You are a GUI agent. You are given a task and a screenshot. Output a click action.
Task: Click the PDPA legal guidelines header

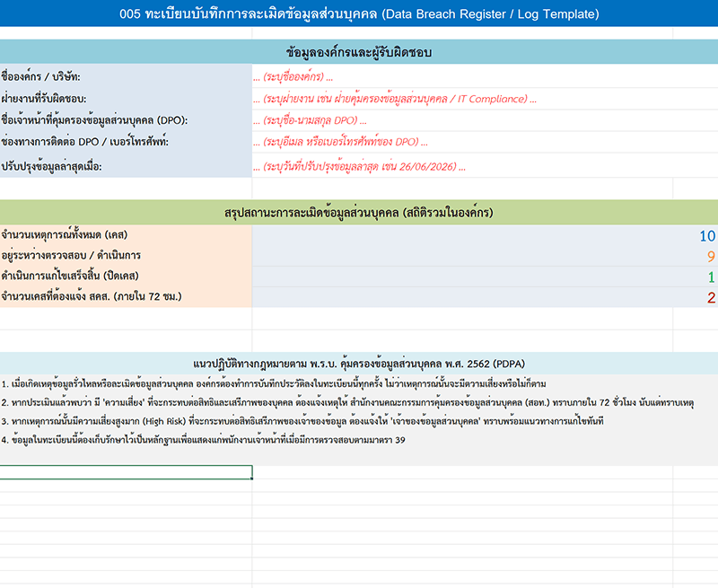coord(359,364)
